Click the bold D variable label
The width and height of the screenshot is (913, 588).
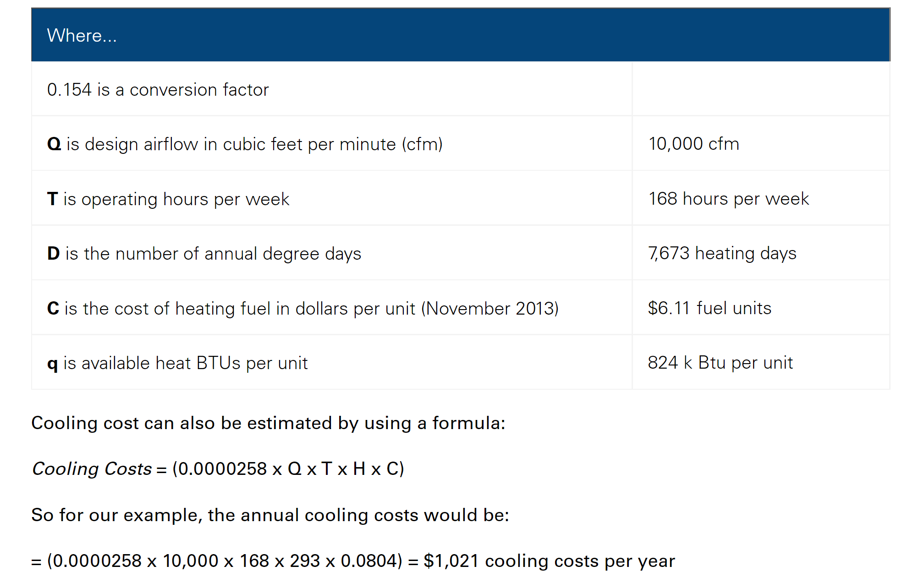[x=53, y=254]
